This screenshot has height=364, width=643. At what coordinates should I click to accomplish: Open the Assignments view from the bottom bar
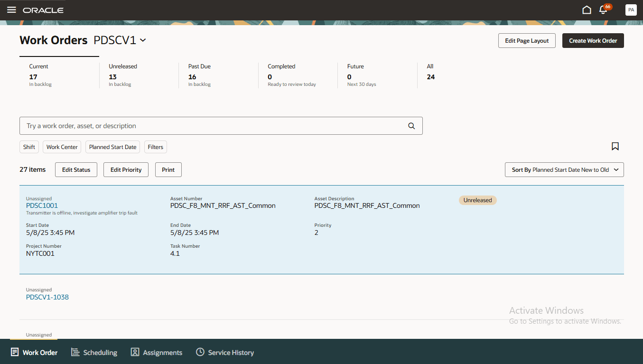[156, 352]
